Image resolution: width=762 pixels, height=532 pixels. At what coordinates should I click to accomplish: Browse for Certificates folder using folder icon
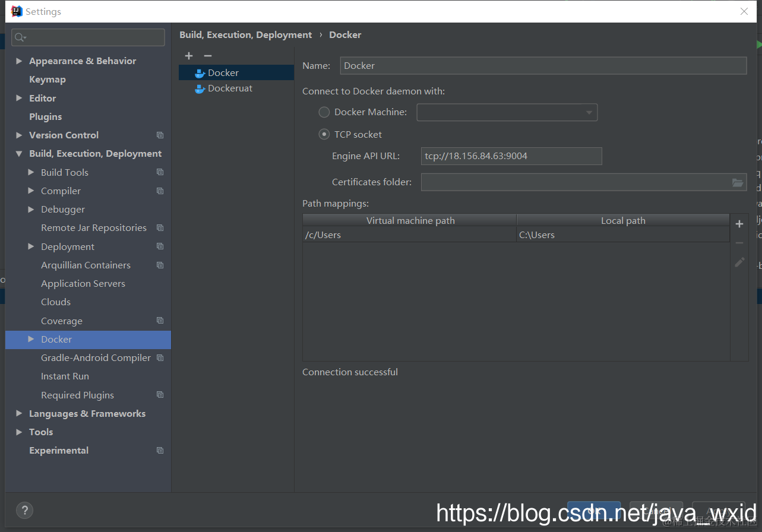click(x=738, y=182)
